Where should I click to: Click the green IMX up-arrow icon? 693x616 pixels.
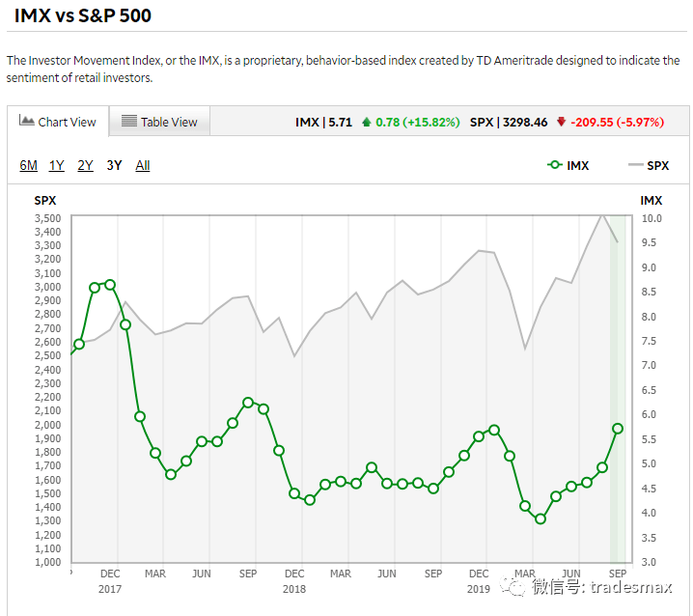(x=366, y=122)
